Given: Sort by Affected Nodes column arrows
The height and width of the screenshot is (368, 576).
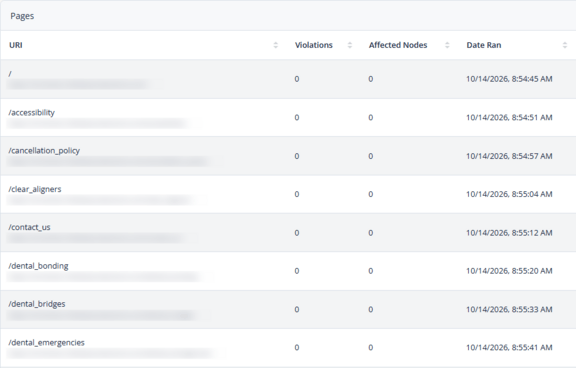Looking at the screenshot, I should pos(447,45).
